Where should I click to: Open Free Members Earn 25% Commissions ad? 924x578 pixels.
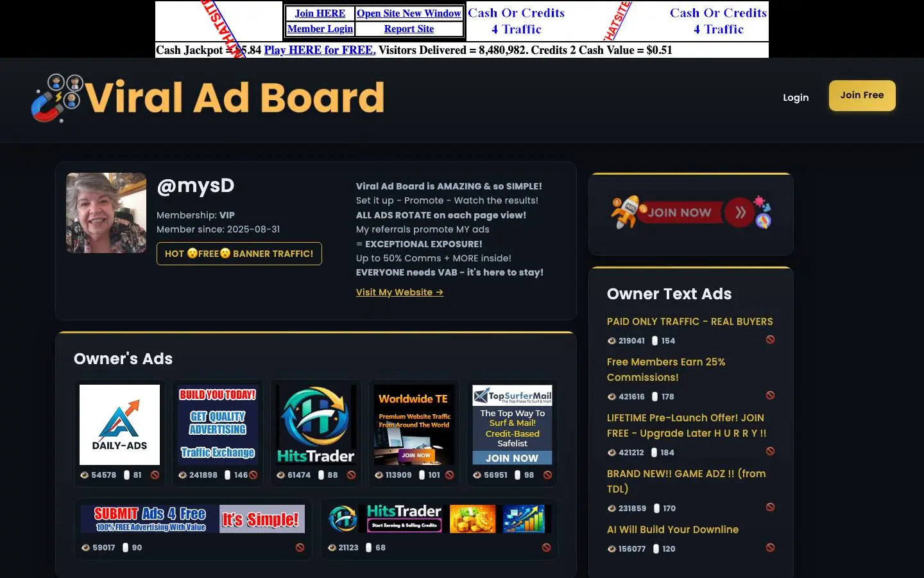pos(666,369)
